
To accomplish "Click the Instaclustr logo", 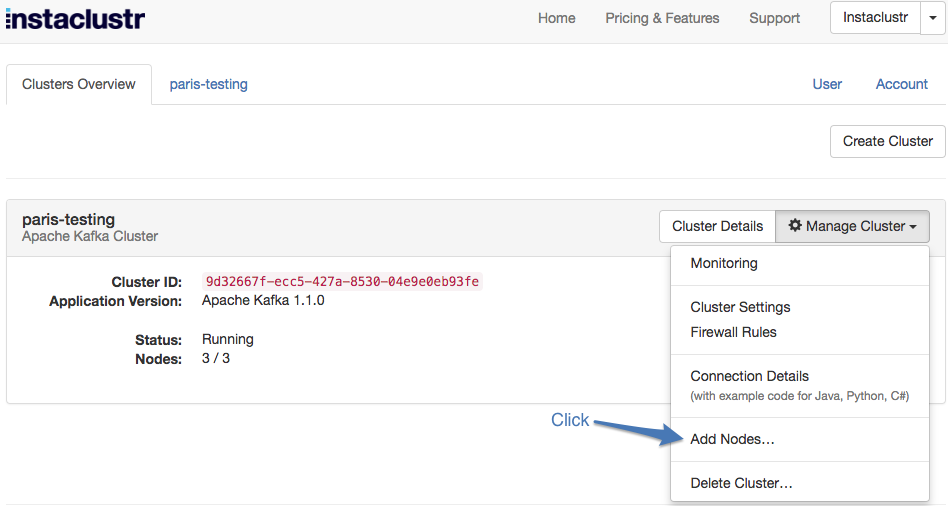I will (x=75, y=18).
